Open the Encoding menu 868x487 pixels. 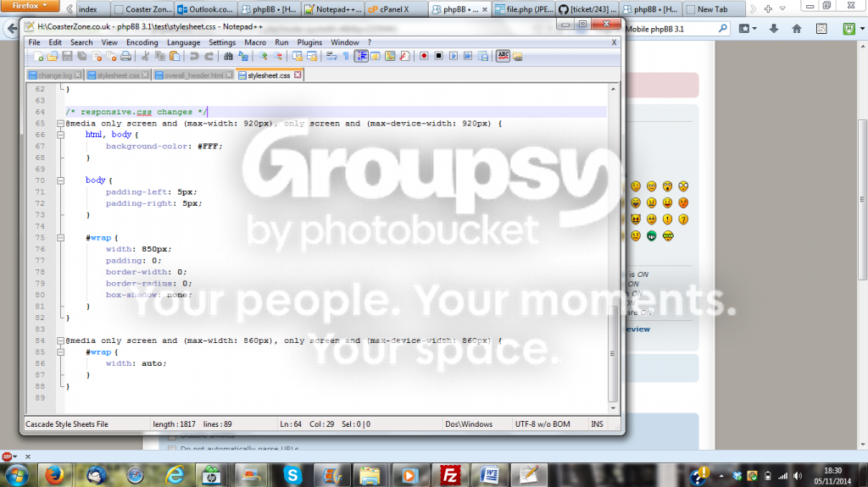(x=142, y=42)
